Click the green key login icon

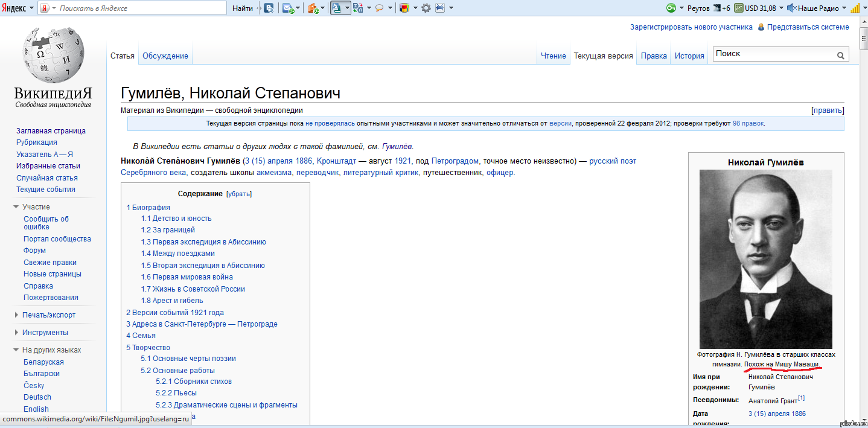(x=671, y=8)
